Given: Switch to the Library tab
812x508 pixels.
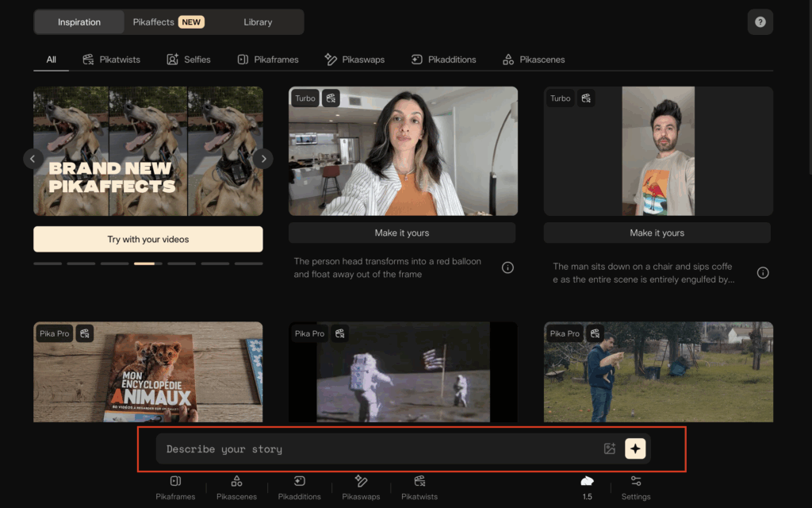Looking at the screenshot, I should pyautogui.click(x=258, y=22).
